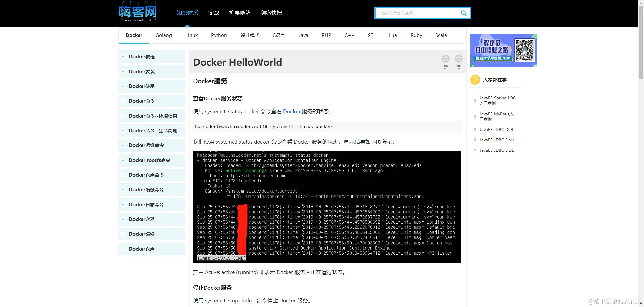Open the JavaEE JDBC DQL link
This screenshot has height=307, width=644.
pyautogui.click(x=496, y=130)
